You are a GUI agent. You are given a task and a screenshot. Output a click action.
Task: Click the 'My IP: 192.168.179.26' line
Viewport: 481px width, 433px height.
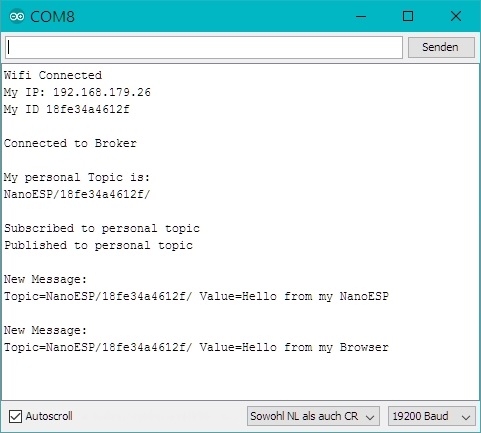(x=77, y=92)
